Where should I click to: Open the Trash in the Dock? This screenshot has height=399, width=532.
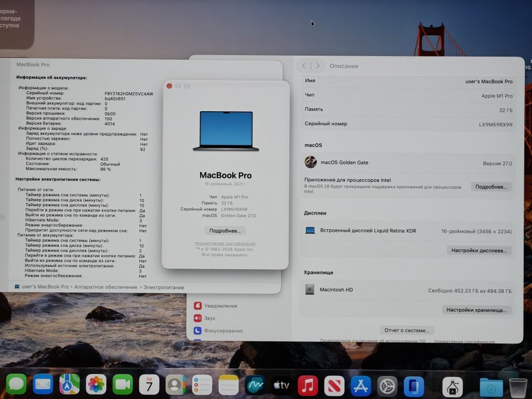[518, 388]
